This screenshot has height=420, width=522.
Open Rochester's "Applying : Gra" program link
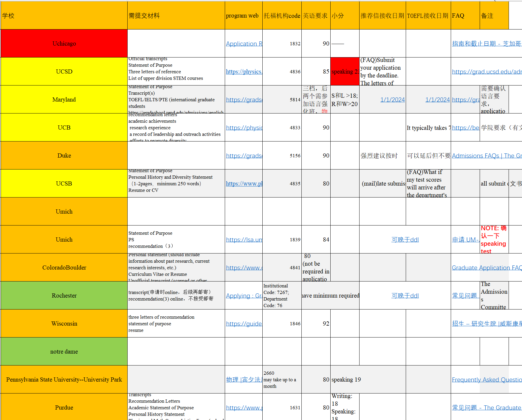pos(244,295)
